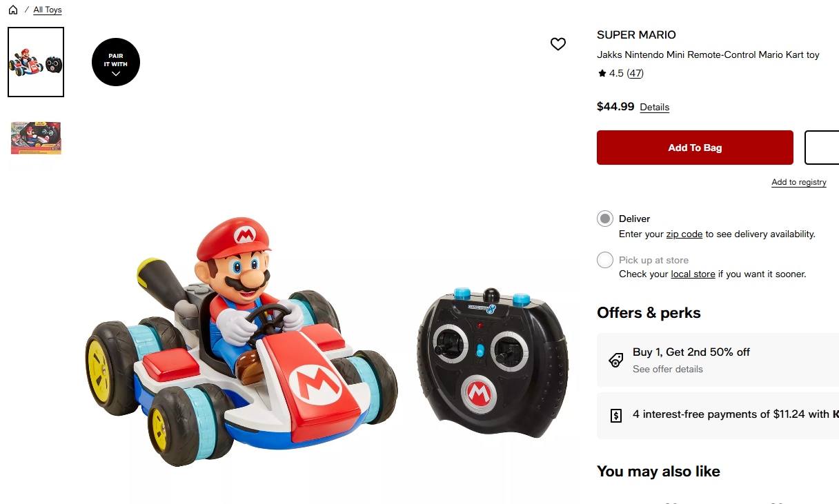Click the Add To Bag button
This screenshot has width=839, height=504.
(x=695, y=148)
